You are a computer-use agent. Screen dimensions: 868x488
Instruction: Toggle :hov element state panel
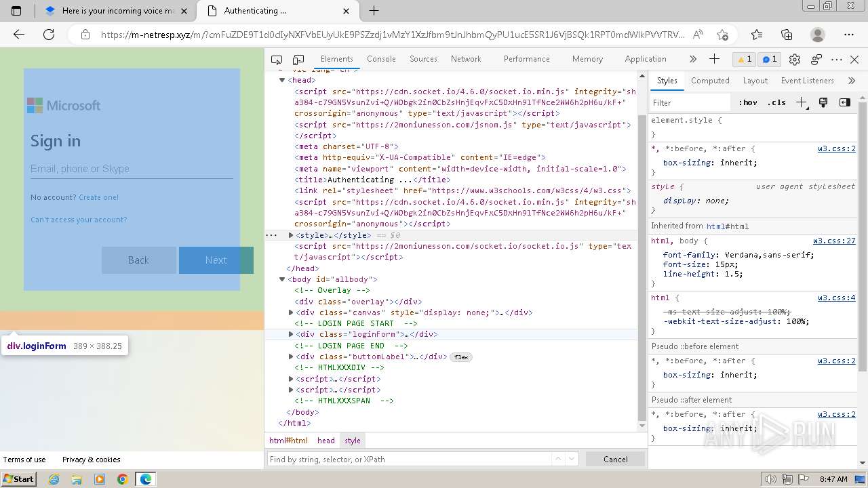tap(747, 103)
